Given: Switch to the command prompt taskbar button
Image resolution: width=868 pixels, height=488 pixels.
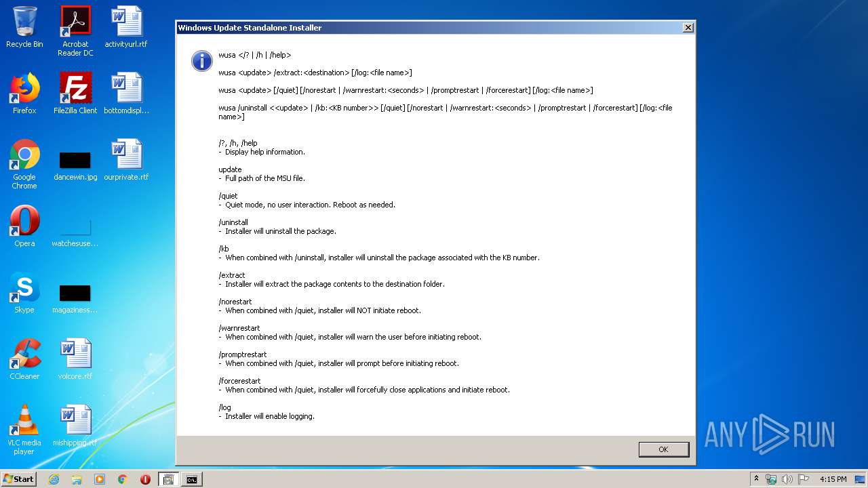Looking at the screenshot, I should tap(192, 479).
